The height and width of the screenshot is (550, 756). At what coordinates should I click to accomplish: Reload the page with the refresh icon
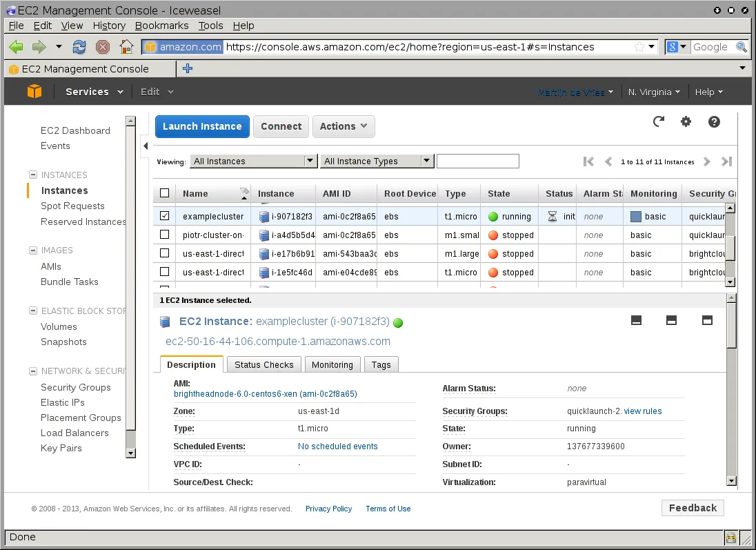coord(79,47)
